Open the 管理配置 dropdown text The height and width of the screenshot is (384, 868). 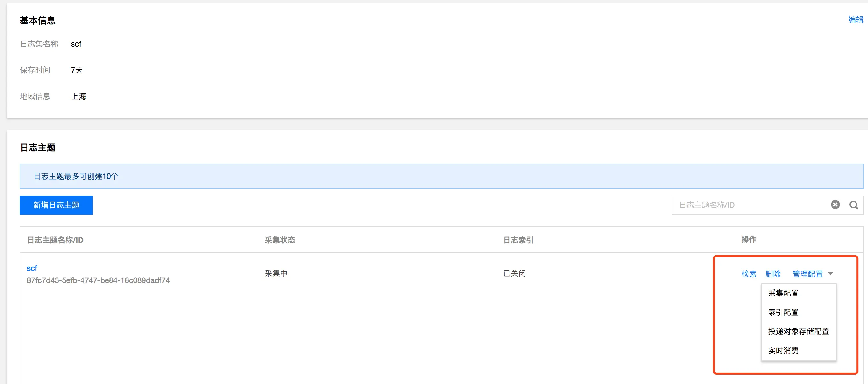(x=807, y=273)
